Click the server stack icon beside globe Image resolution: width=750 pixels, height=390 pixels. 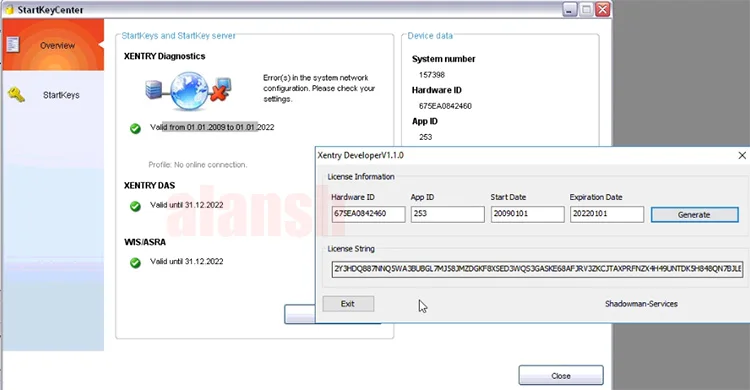click(154, 89)
